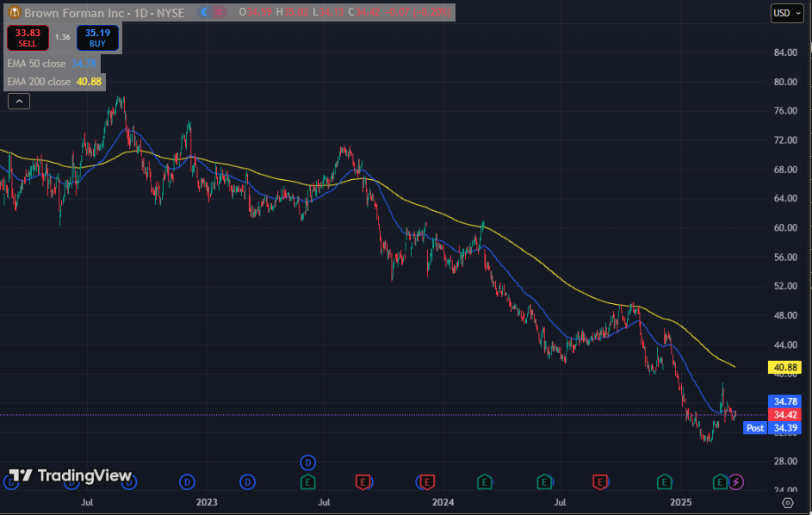Collapse the indicator legend with chevron button

20,101
